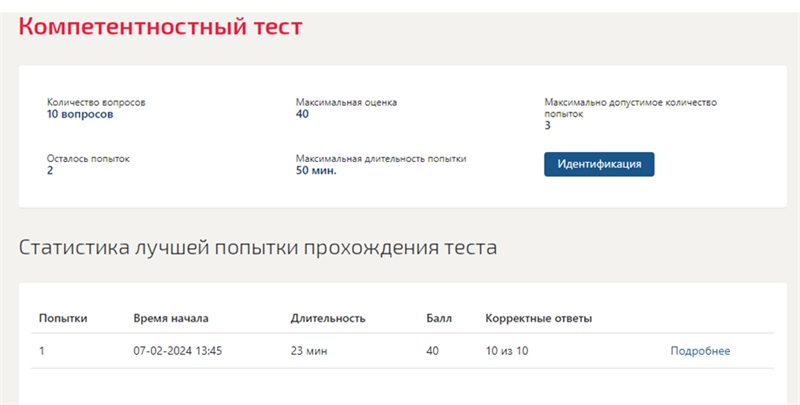
Task: Select the 10 вопросов value
Action: [80, 114]
